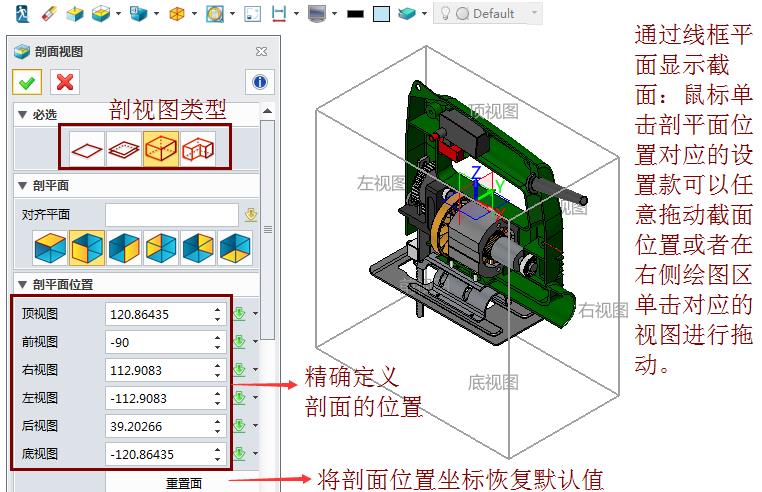Click the 前视图 value field showing -90

click(159, 342)
